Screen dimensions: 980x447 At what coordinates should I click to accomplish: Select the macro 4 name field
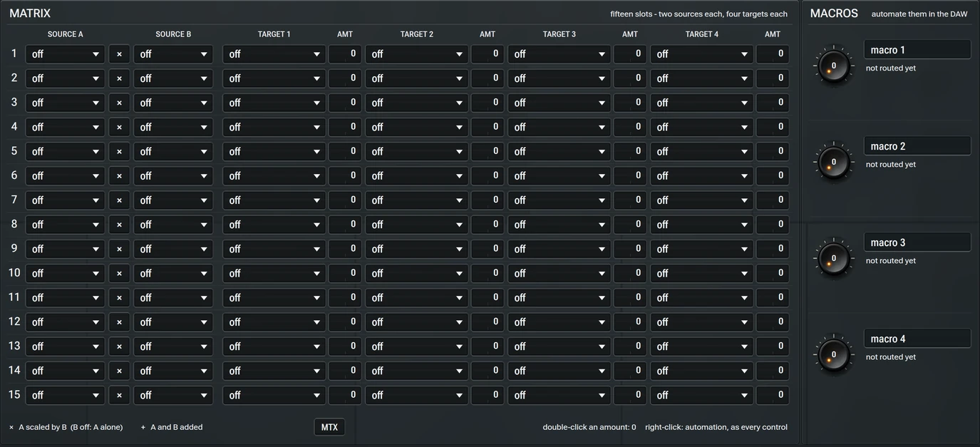pyautogui.click(x=917, y=339)
